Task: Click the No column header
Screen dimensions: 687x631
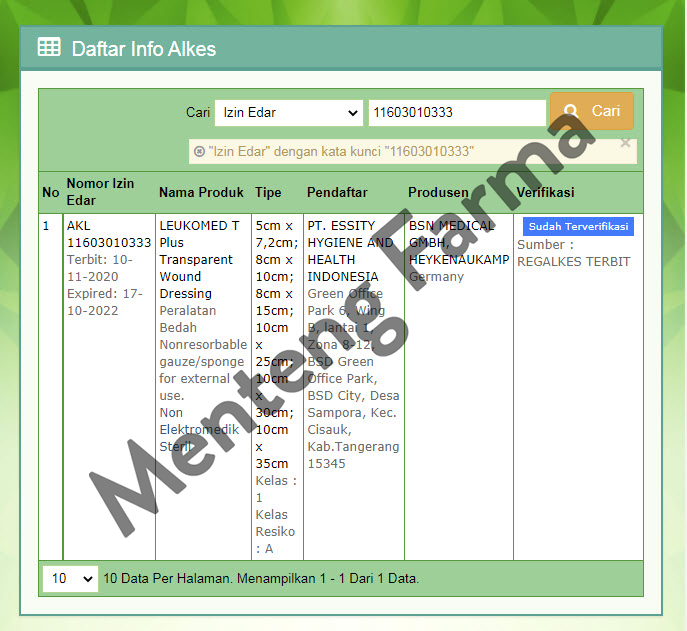Action: click(51, 192)
